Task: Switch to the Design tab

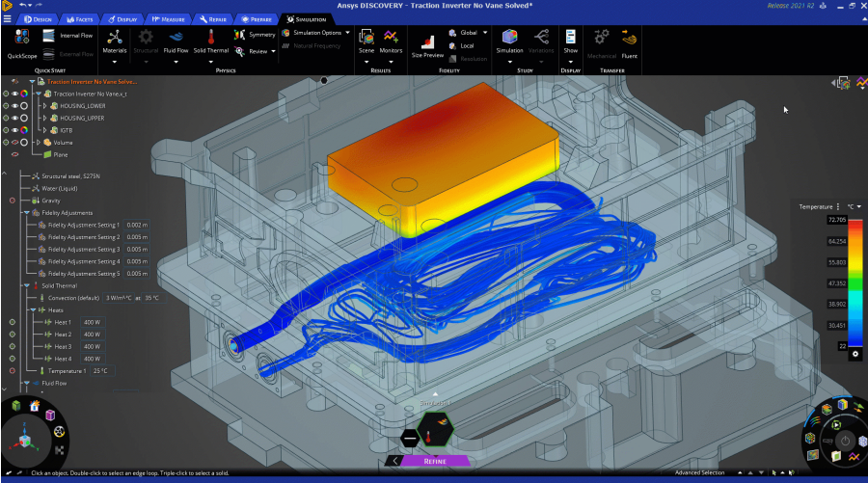Action: 37,19
